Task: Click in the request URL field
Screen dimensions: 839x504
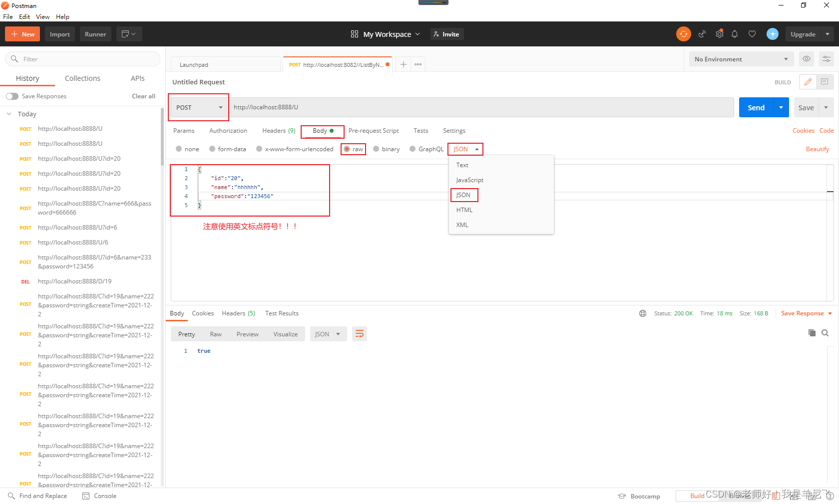Action: click(481, 107)
